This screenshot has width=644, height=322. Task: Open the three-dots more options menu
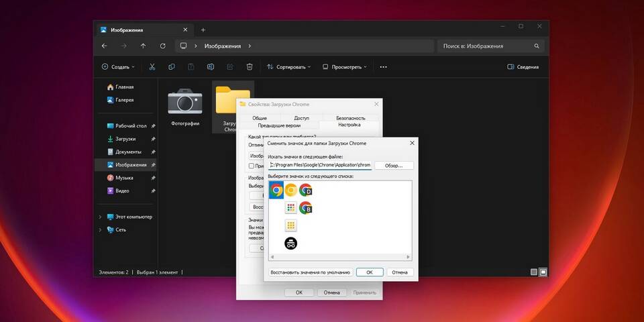tap(383, 67)
